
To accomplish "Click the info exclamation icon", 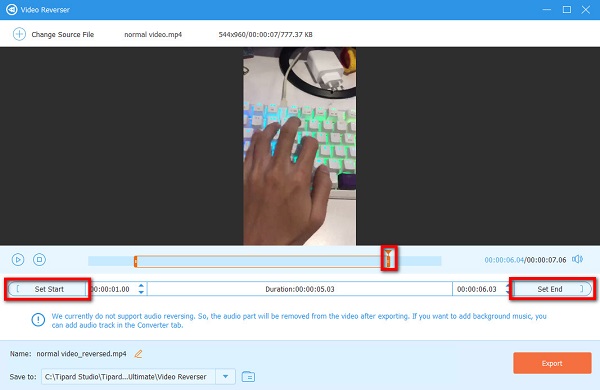I will click(38, 320).
